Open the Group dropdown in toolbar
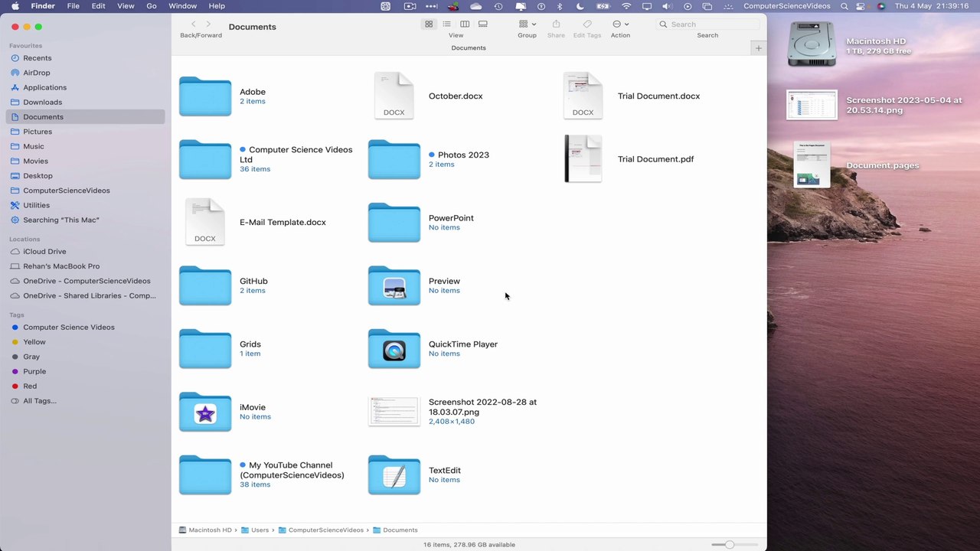980x551 pixels. (x=527, y=24)
